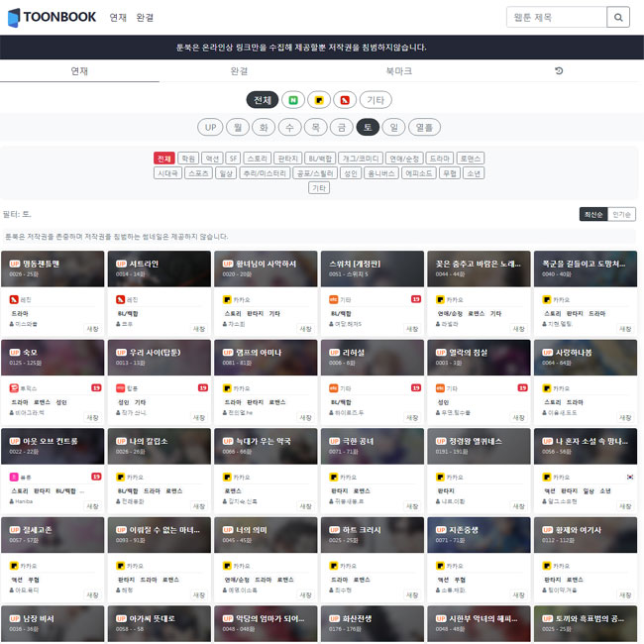Open the 늑대가 우는 약국 card thumbnail
Image resolution: width=644 pixels, height=644 pixels.
pos(266,446)
